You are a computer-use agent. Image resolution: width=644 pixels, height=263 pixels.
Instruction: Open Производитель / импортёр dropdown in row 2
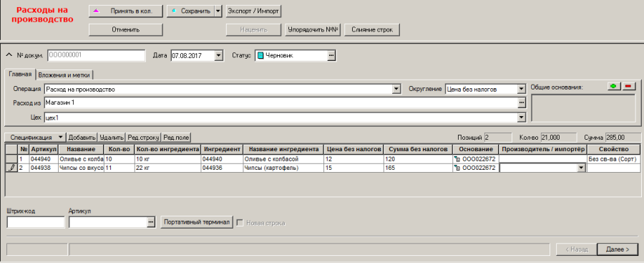(x=581, y=168)
